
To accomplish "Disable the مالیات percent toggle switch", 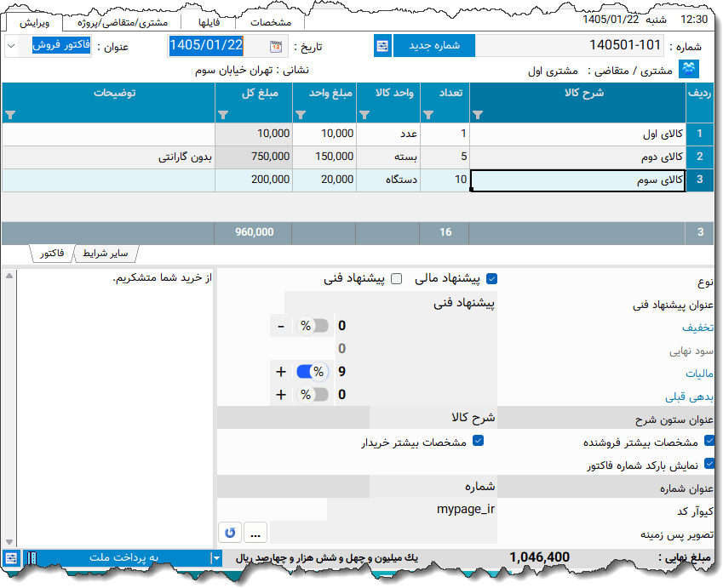I will click(x=313, y=371).
